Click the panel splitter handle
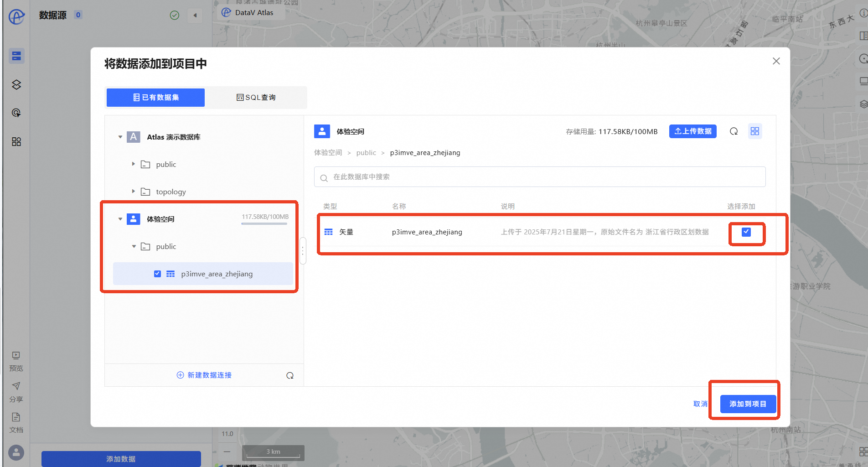The height and width of the screenshot is (467, 868). [303, 251]
